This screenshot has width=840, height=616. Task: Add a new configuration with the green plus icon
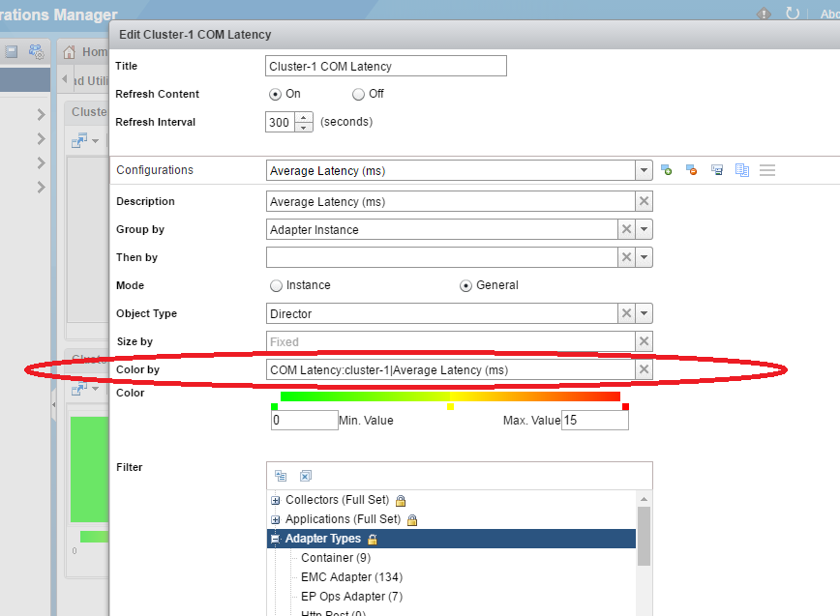(x=666, y=169)
